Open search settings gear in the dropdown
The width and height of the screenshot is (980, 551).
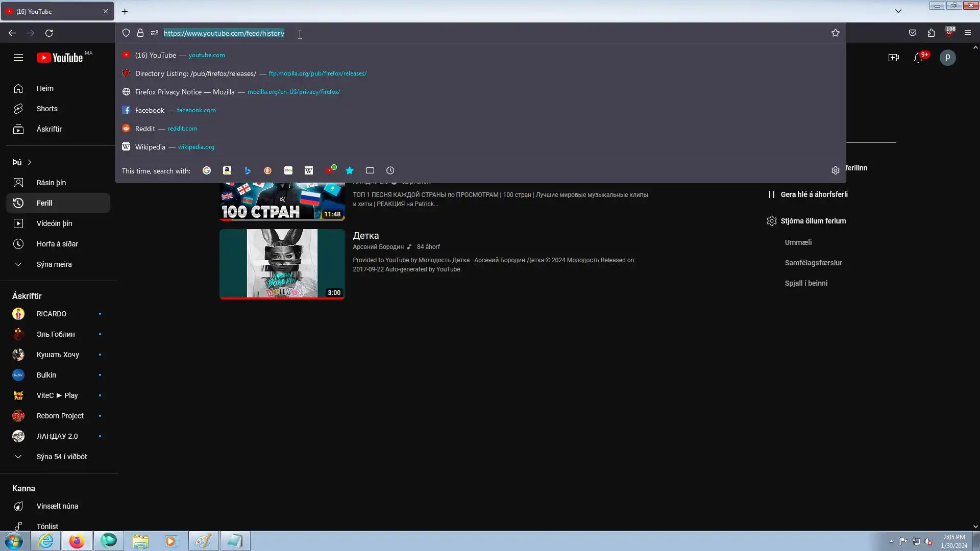coord(836,170)
